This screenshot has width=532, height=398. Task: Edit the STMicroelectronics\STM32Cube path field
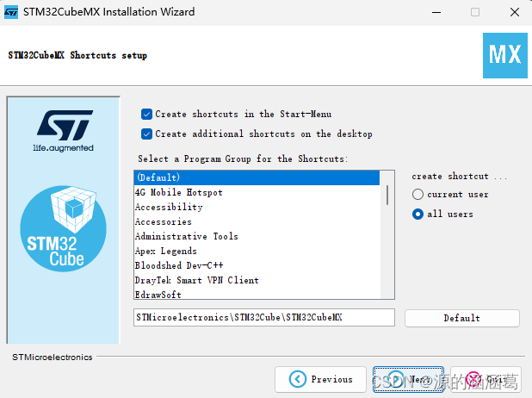point(264,318)
